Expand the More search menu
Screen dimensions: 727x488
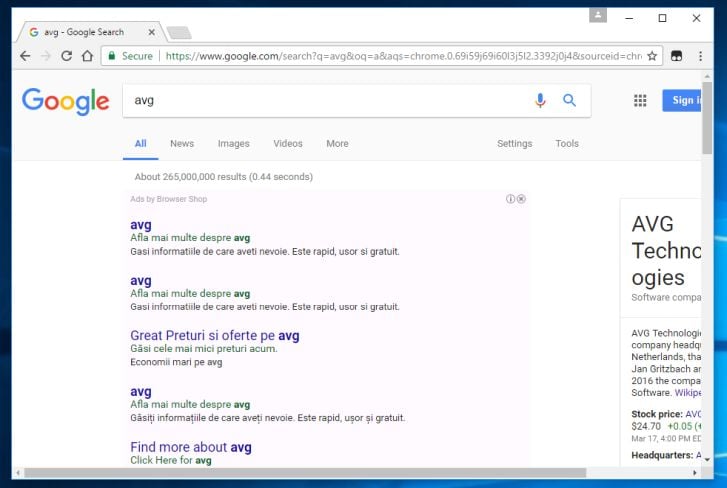[337, 144]
